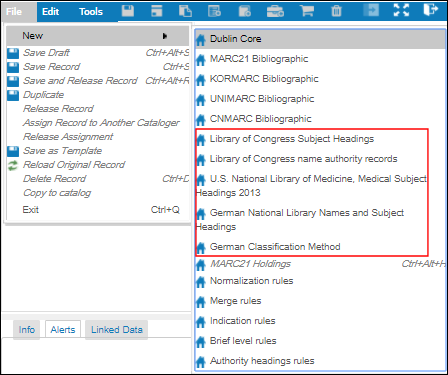448x375 pixels.
Task: Choose Delete Record menu entry
Action: (x=98, y=179)
